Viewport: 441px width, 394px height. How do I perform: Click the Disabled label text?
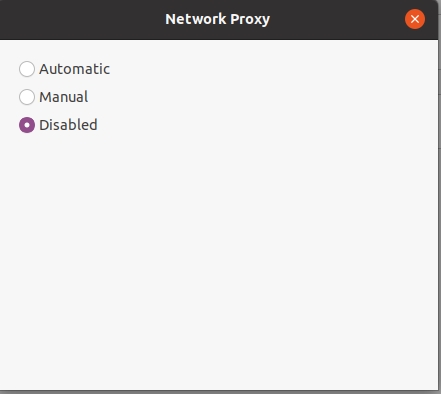click(x=68, y=125)
